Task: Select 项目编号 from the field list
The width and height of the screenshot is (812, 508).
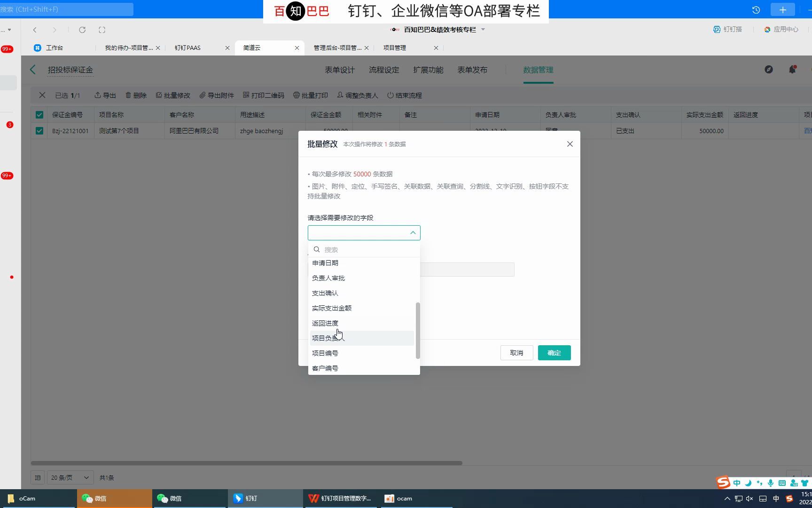Action: click(362, 353)
